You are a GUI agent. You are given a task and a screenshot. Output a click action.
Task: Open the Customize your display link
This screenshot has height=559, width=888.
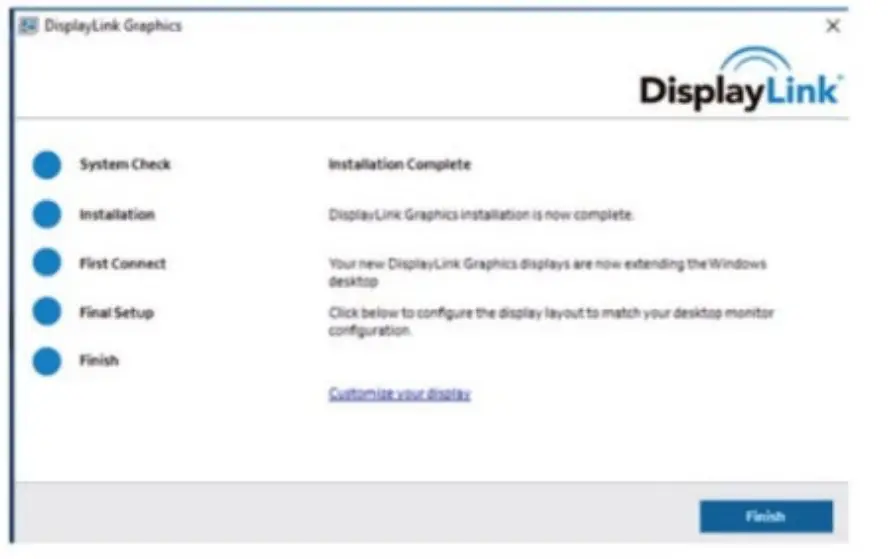[399, 394]
